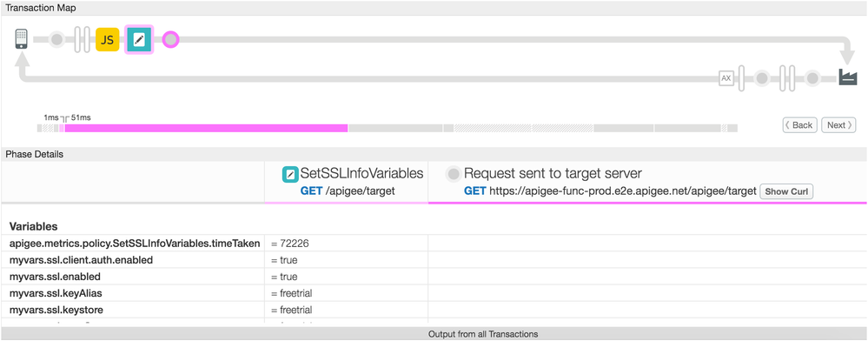
Task: Click gray circle icon beside Request sent heading
Action: [x=454, y=174]
